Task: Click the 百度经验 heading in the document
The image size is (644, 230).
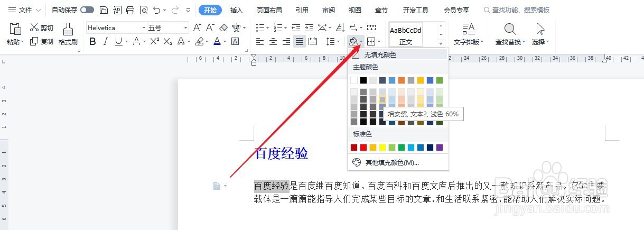Action: [x=281, y=153]
